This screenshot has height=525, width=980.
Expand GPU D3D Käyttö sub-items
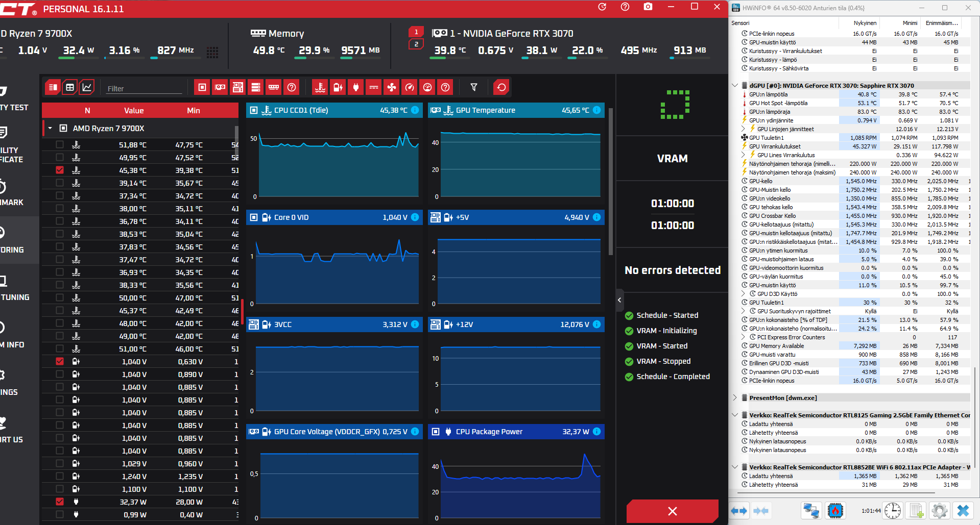click(744, 294)
